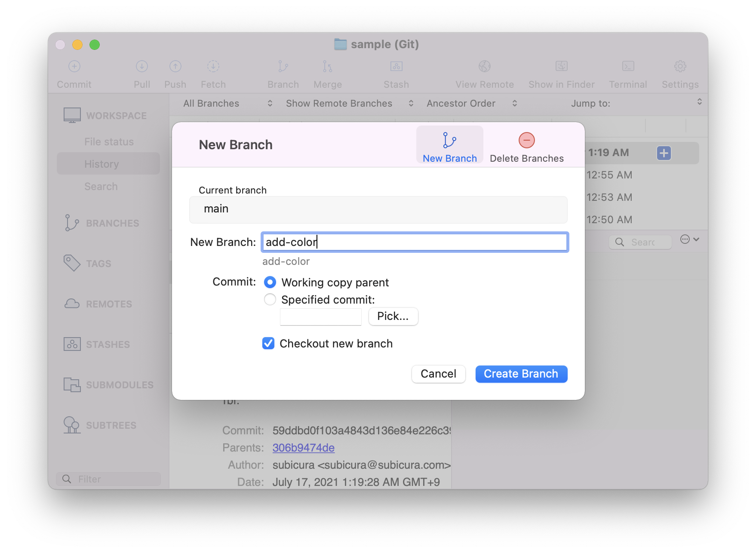Select Specified commit radio option

[x=270, y=299]
